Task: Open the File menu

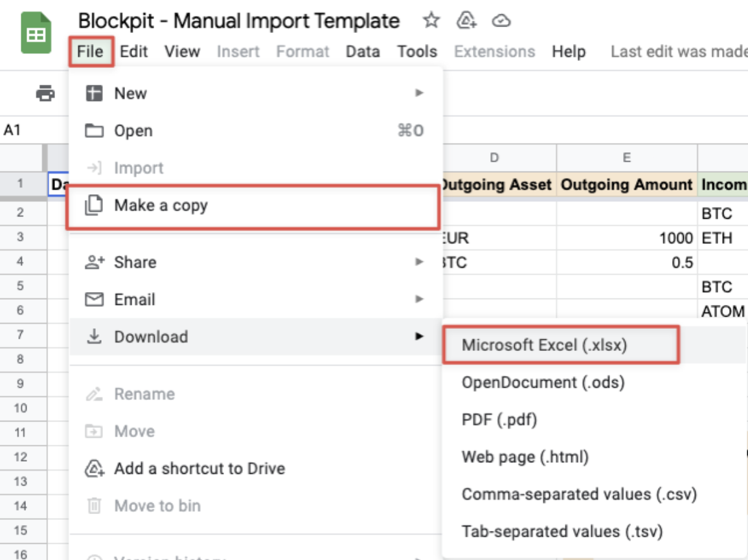Action: click(x=90, y=51)
